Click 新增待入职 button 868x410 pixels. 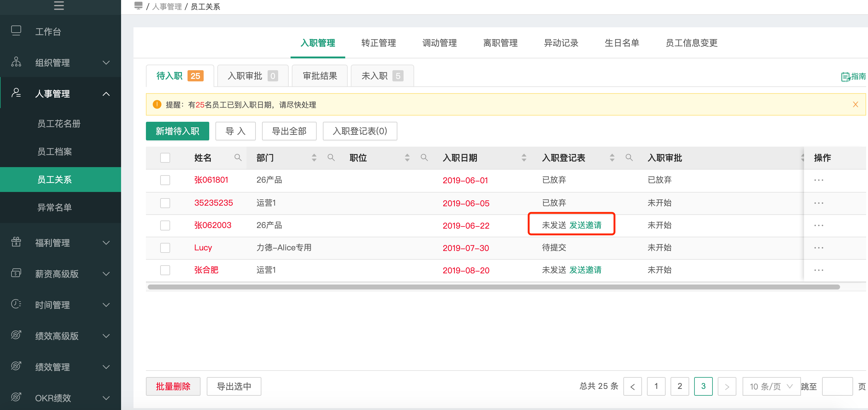(x=177, y=131)
